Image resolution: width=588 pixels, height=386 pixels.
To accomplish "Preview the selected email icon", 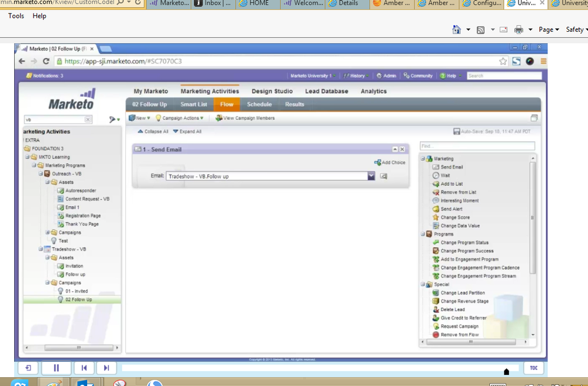I will tap(383, 176).
